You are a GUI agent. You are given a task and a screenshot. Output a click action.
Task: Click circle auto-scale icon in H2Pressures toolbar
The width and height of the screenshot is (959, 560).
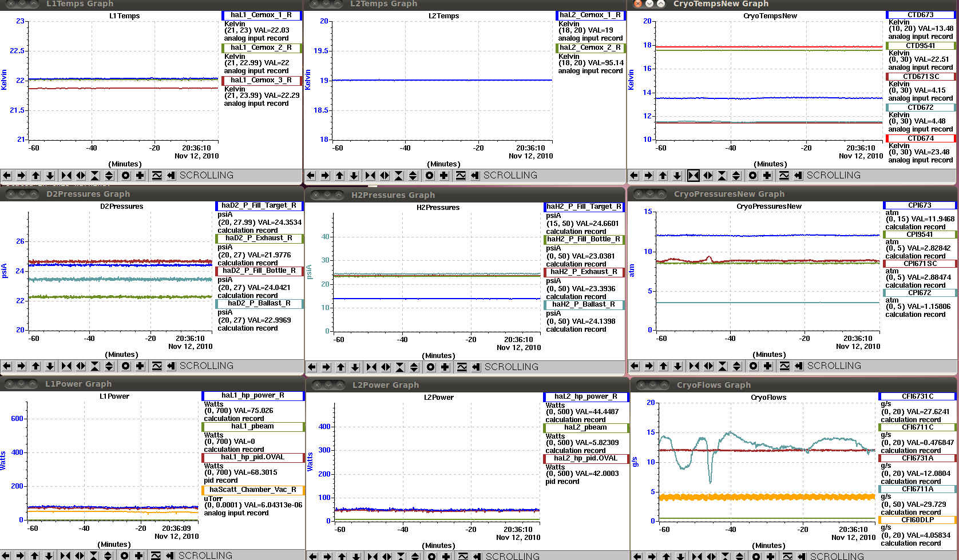pos(431,367)
